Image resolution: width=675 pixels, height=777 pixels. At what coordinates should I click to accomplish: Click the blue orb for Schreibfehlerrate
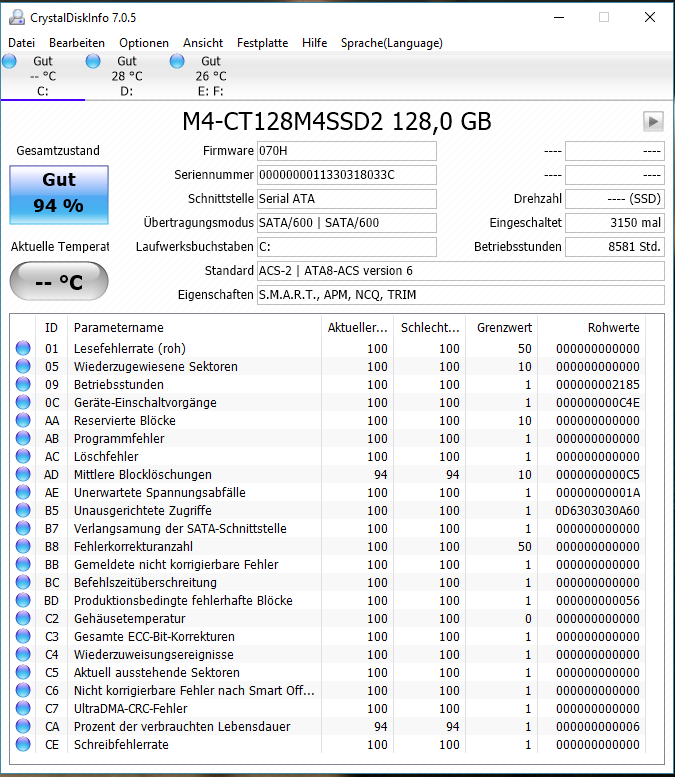click(x=23, y=744)
